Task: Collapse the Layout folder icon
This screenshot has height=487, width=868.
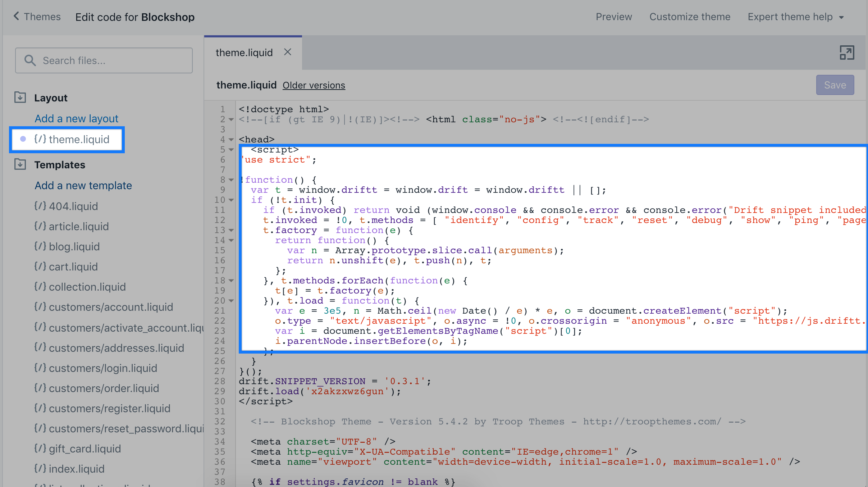Action: 20,97
